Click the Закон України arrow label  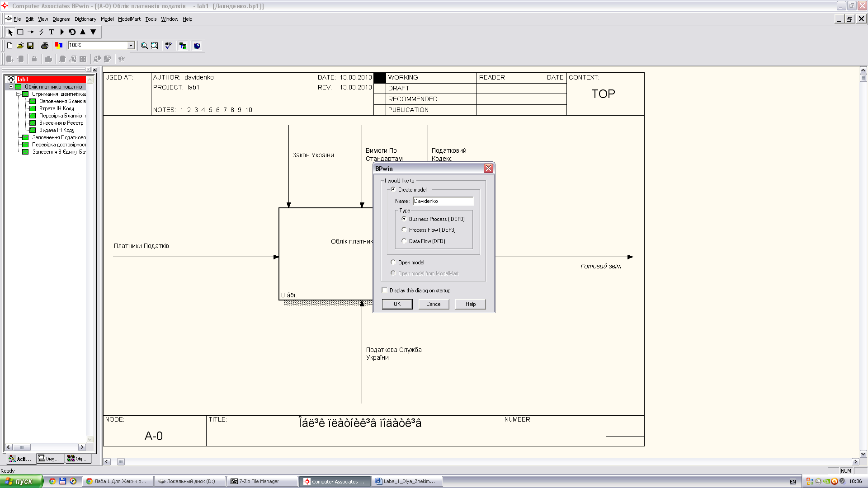pos(313,155)
